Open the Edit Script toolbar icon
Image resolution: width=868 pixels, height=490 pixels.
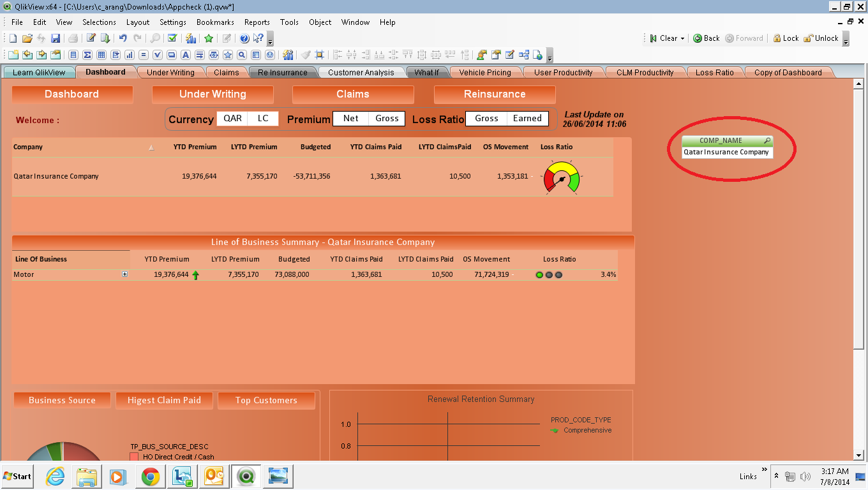pos(91,38)
